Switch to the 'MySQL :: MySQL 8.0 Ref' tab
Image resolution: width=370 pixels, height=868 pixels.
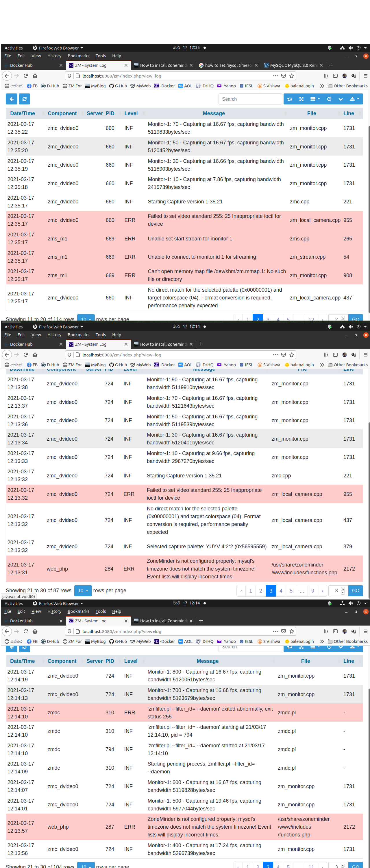click(x=293, y=65)
